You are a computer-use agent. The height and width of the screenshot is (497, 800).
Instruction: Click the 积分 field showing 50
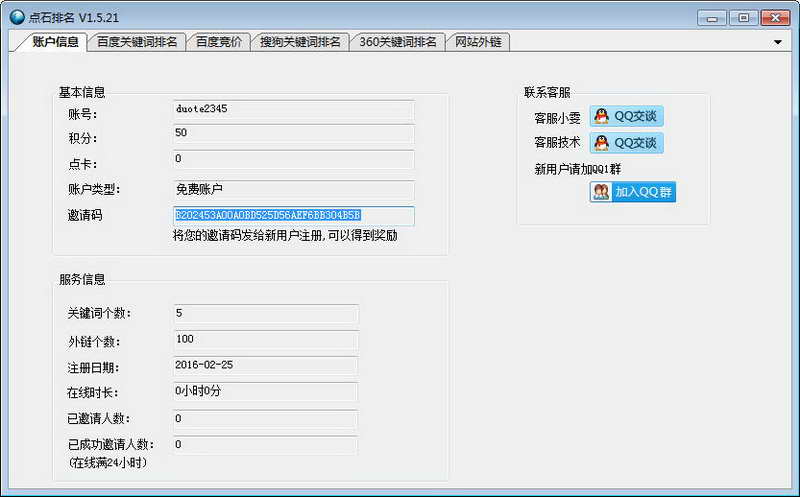[293, 134]
